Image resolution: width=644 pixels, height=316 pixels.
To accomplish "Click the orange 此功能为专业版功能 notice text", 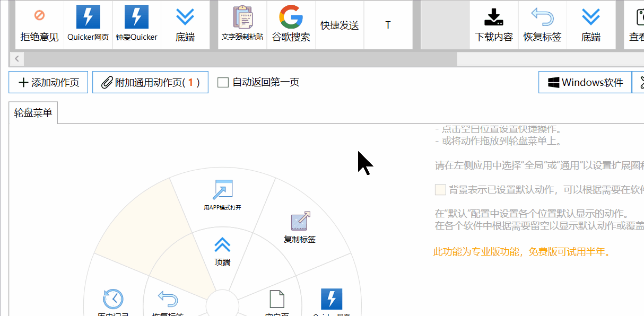I will click(x=522, y=252).
